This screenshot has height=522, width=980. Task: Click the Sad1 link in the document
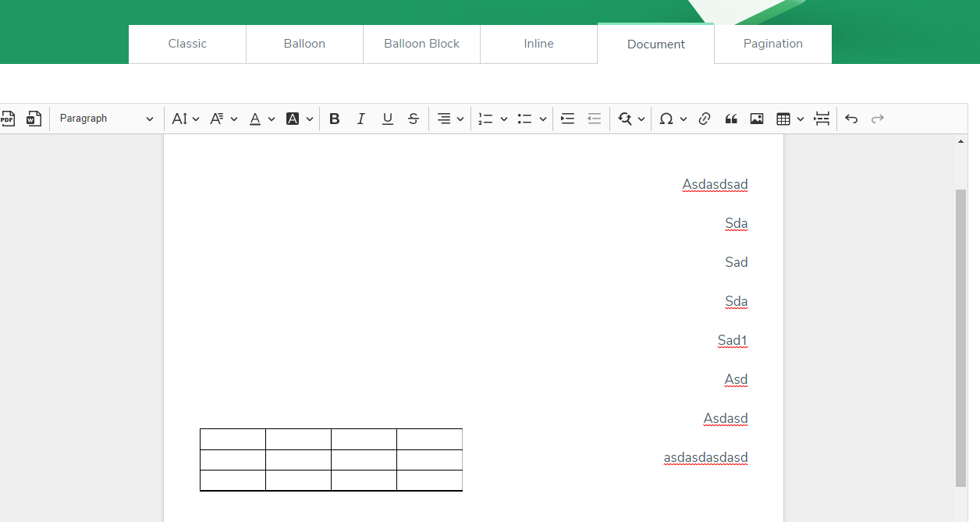[732, 340]
